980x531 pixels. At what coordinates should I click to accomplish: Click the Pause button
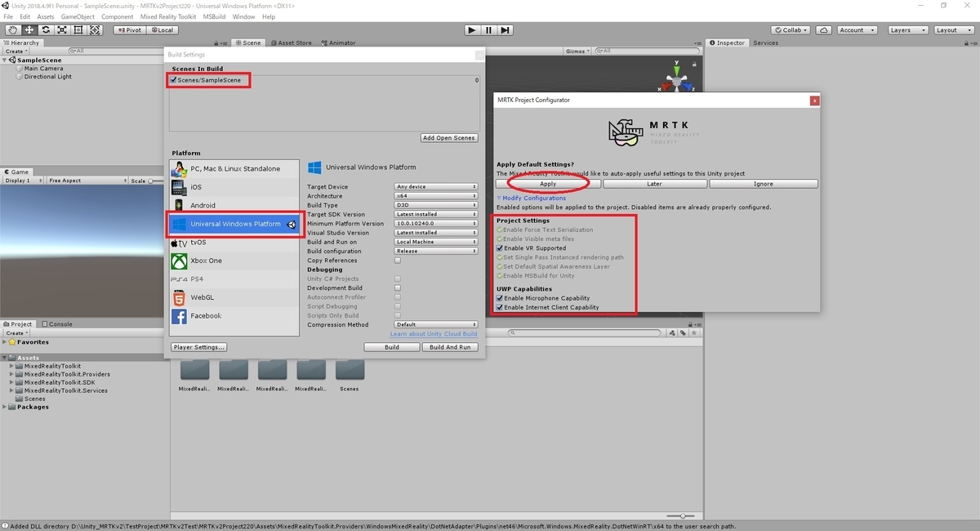pos(488,30)
